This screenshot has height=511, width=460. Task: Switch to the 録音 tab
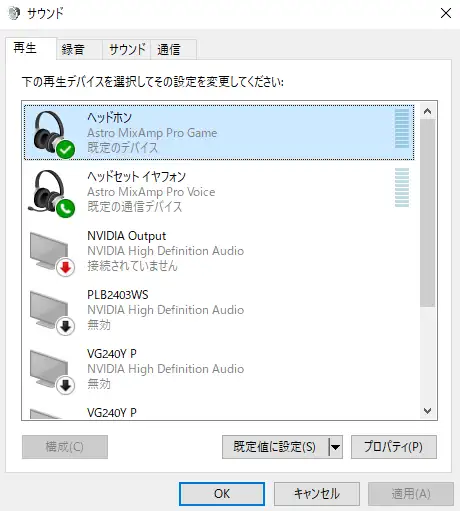click(79, 50)
